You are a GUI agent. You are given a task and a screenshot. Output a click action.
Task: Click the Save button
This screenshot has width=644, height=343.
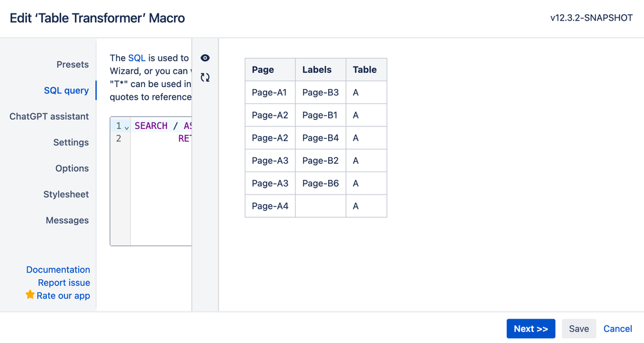(x=578, y=329)
